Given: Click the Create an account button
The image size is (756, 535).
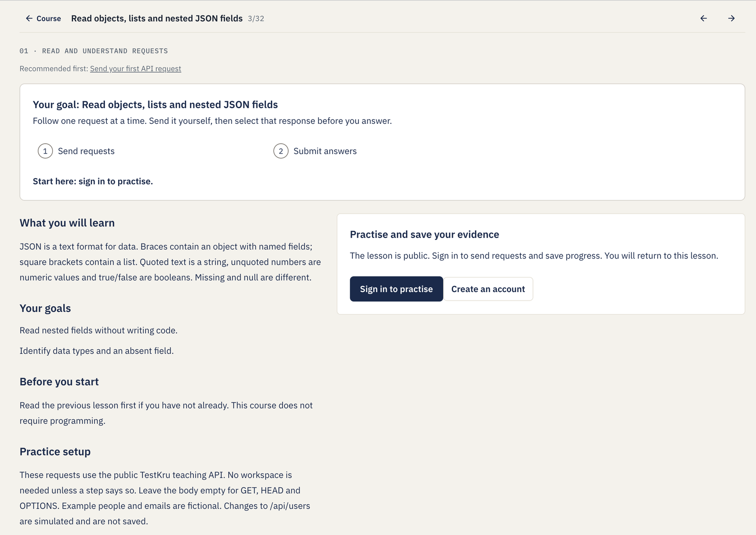Looking at the screenshot, I should point(488,289).
